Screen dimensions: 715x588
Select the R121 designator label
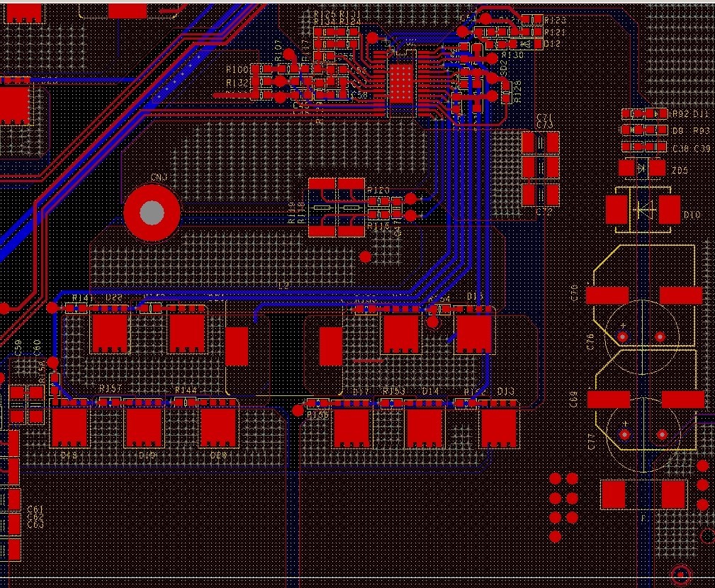click(555, 33)
